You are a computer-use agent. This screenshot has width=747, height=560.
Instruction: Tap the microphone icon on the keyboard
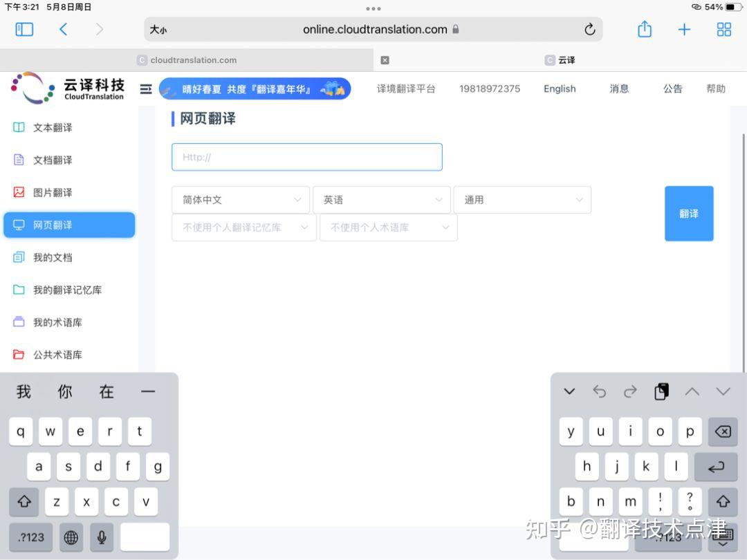click(101, 537)
